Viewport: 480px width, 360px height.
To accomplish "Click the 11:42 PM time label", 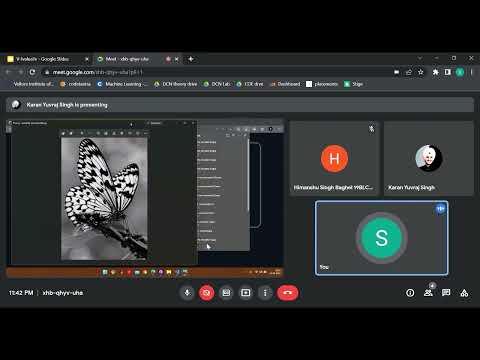I will click(21, 293).
